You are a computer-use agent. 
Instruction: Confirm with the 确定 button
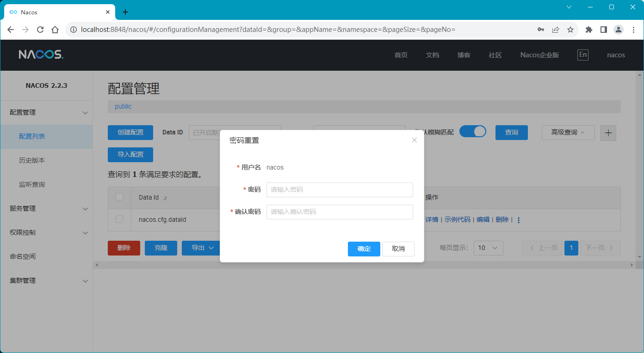point(364,249)
